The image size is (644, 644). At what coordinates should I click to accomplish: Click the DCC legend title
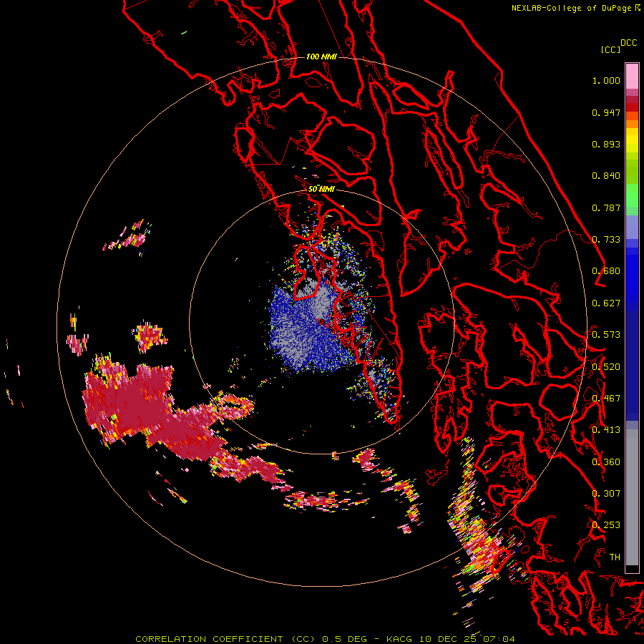629,43
